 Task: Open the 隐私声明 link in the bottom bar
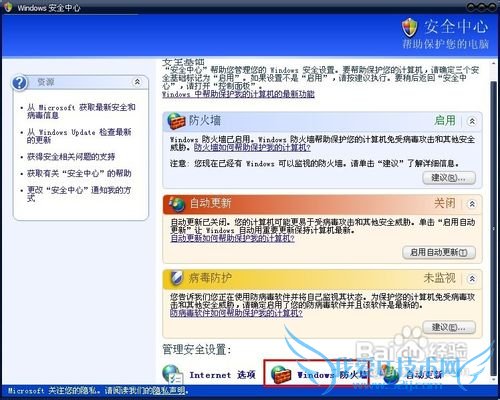(x=168, y=391)
